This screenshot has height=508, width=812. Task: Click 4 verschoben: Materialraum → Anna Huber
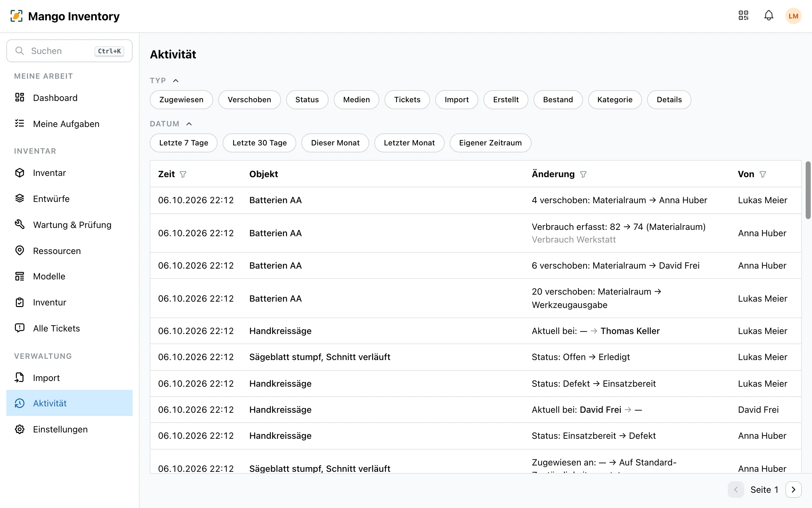click(619, 200)
